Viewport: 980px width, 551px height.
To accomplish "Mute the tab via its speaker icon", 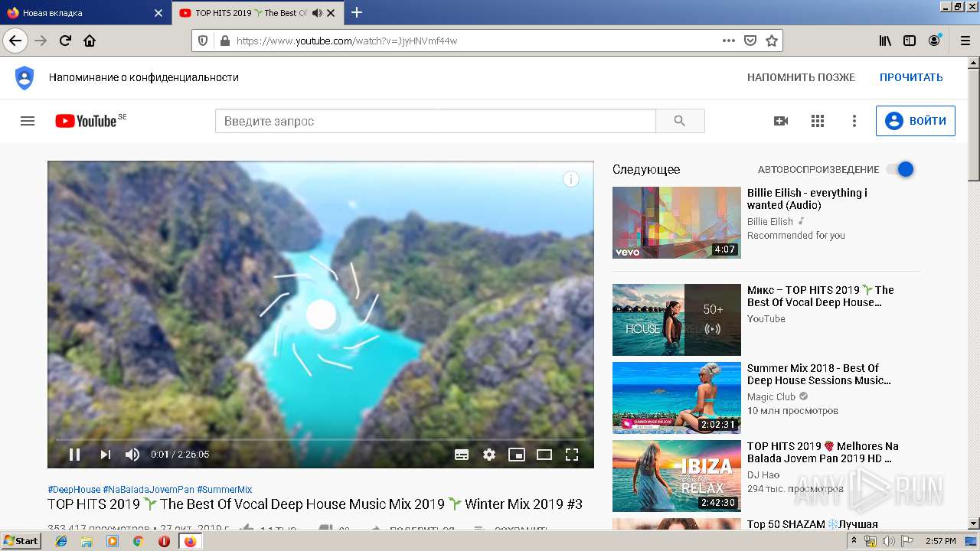I will pyautogui.click(x=317, y=13).
